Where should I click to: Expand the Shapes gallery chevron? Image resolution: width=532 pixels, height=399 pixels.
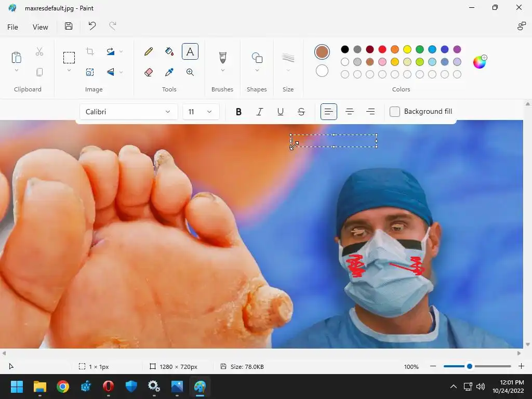pyautogui.click(x=257, y=70)
